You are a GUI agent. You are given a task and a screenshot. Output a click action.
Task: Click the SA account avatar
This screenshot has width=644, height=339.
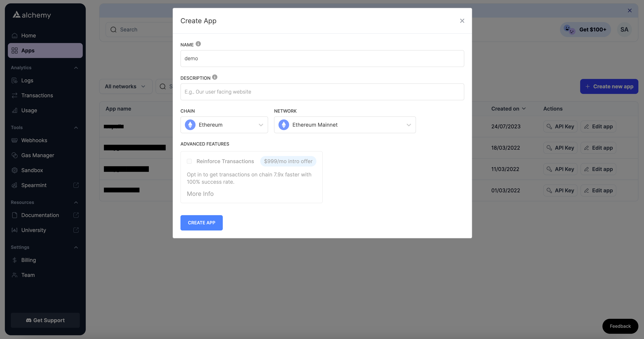tap(624, 30)
